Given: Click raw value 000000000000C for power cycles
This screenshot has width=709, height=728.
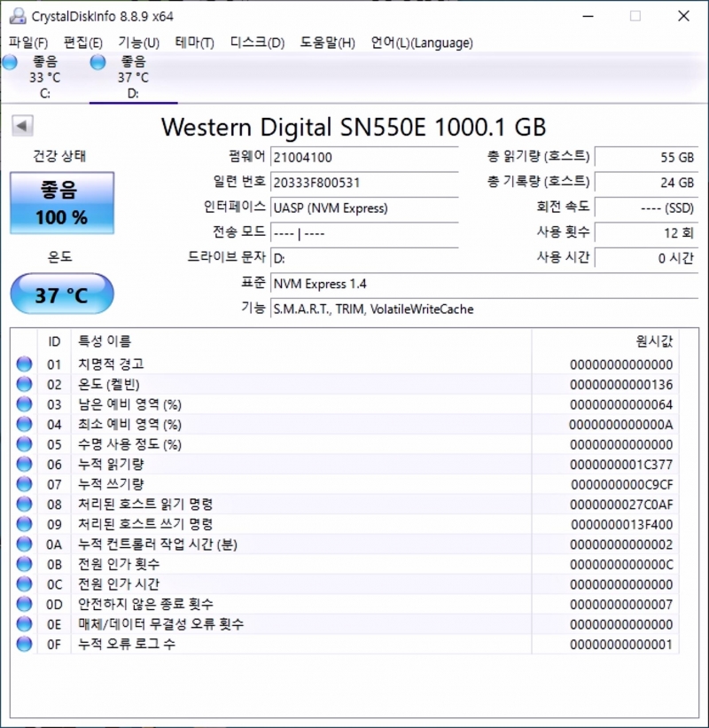Looking at the screenshot, I should pos(621,564).
